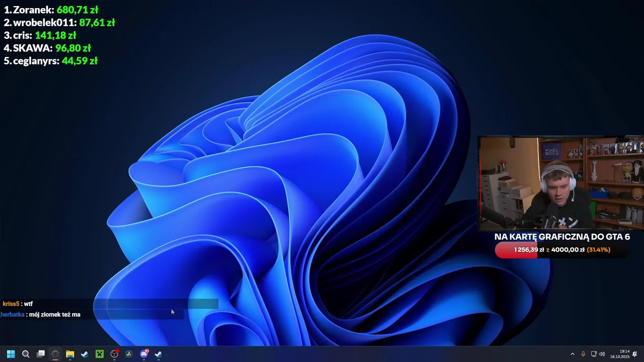Click the '1 256,39 zł' raised amount
Viewport: 644px width, 362px height.
[x=529, y=250]
